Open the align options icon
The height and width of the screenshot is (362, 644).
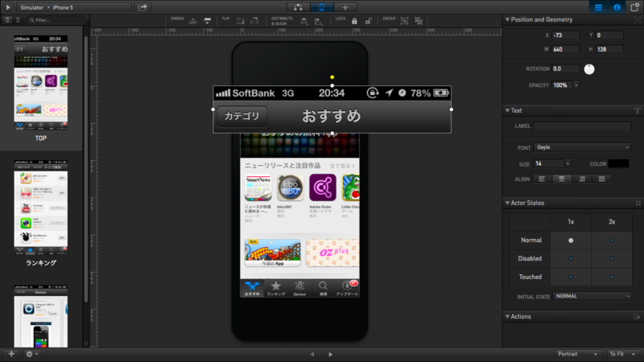coord(318,22)
